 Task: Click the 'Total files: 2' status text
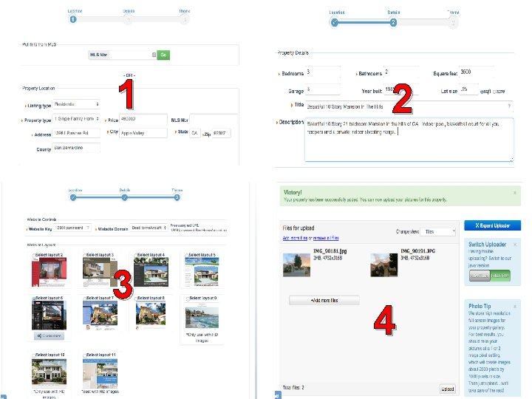(x=293, y=387)
